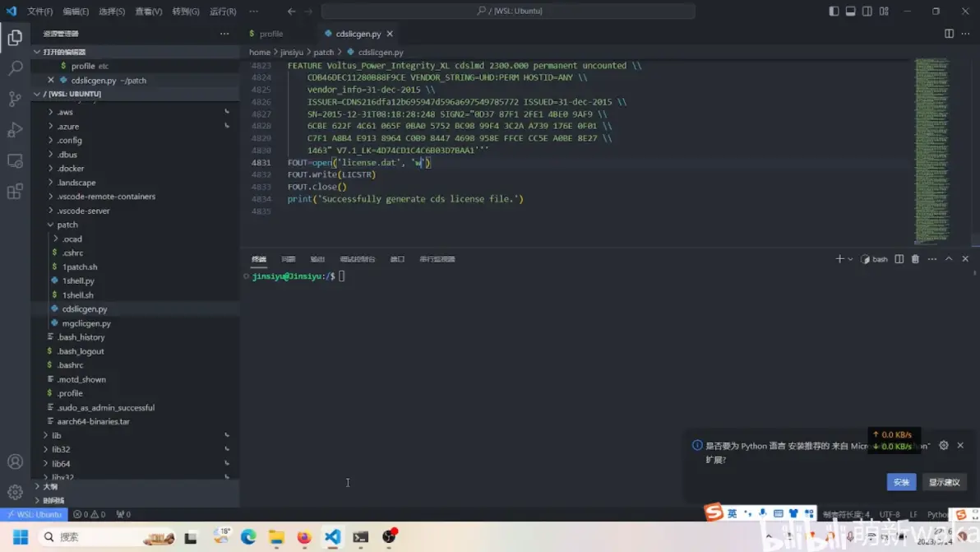The image size is (980, 552).
Task: Go back with the navigation arrow
Action: (291, 12)
